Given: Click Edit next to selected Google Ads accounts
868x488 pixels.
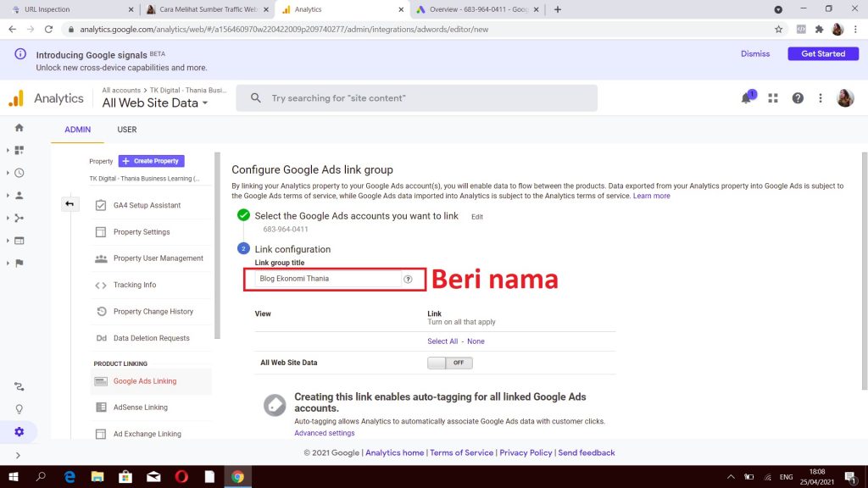Looking at the screenshot, I should [x=477, y=217].
